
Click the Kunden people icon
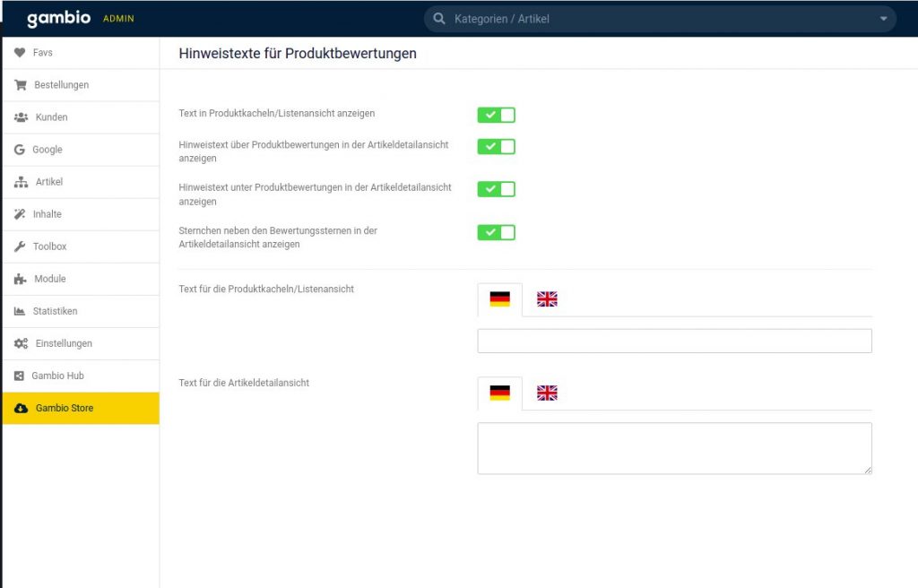(x=21, y=117)
